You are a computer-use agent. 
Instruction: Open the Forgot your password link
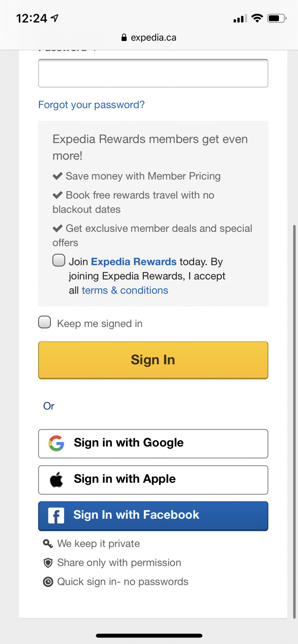pyautogui.click(x=92, y=105)
